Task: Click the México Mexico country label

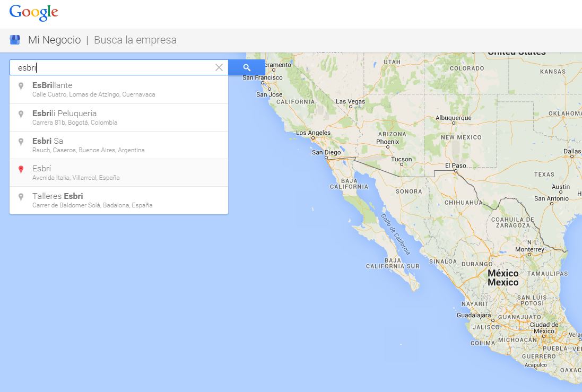Action: pos(503,277)
